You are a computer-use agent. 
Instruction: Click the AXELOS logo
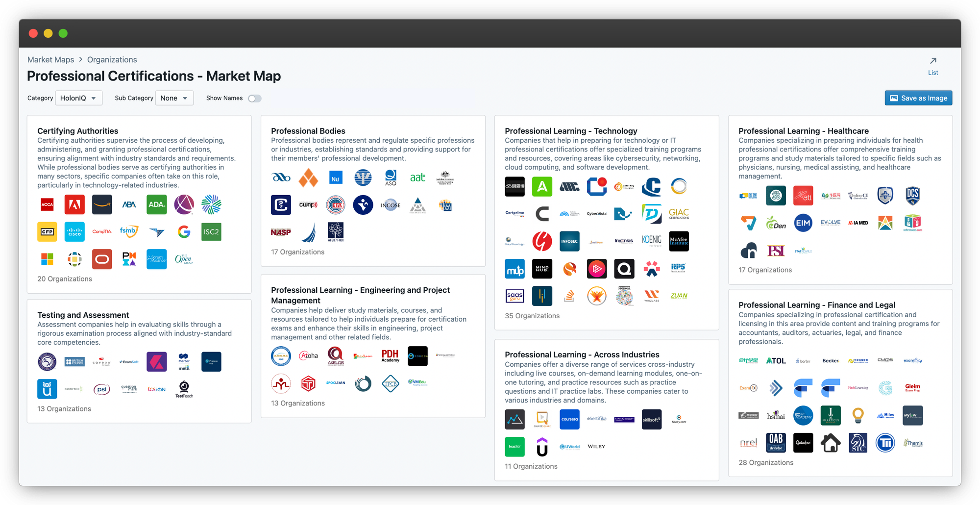click(336, 356)
